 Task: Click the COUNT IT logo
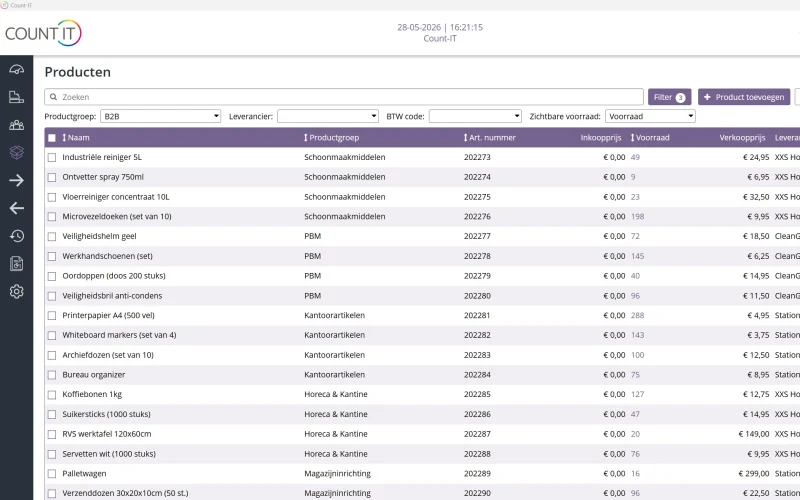pyautogui.click(x=43, y=33)
